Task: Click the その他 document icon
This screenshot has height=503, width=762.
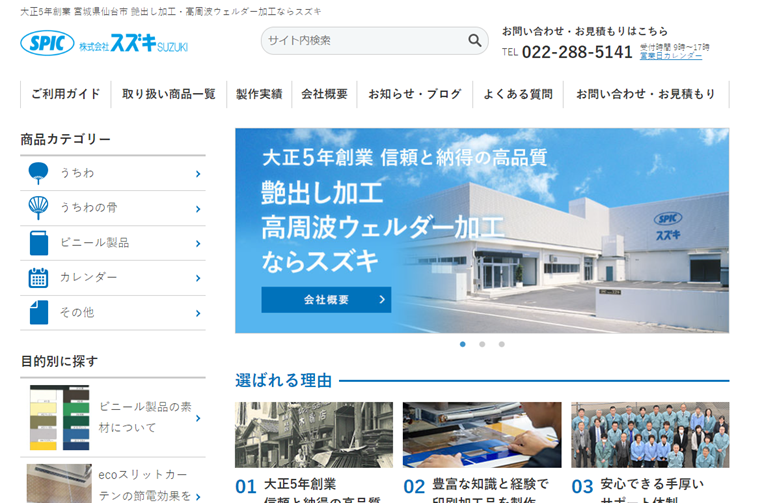Action: 39,312
